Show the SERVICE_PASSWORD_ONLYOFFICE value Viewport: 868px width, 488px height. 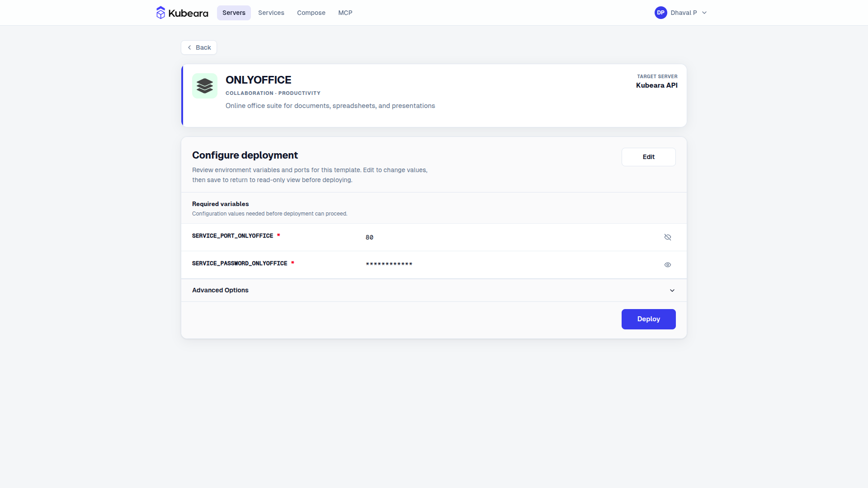(x=668, y=265)
